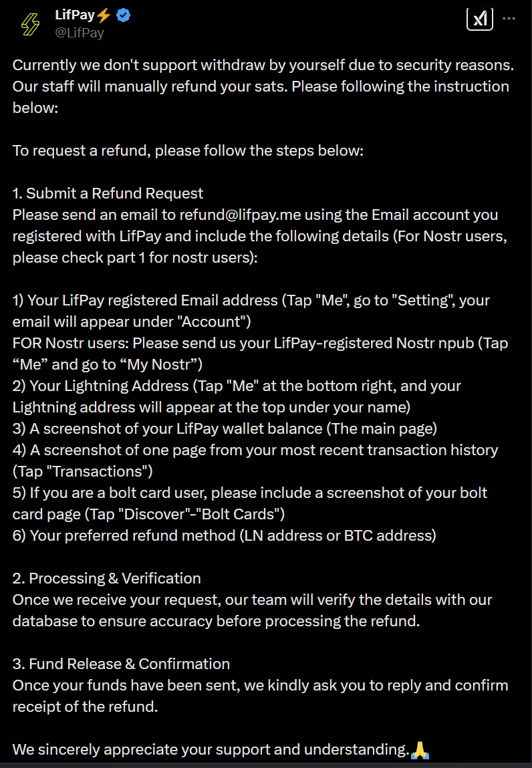The width and height of the screenshot is (532, 768).
Task: Click the "Your preferred refund method" line
Action: pos(224,535)
